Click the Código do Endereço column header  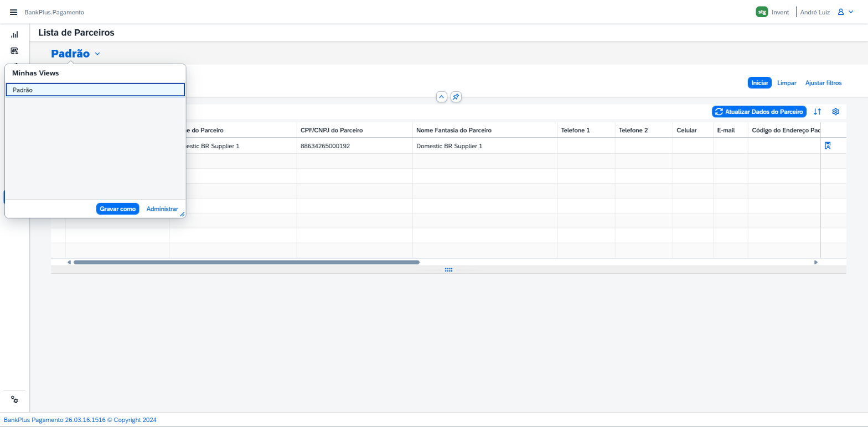784,130
